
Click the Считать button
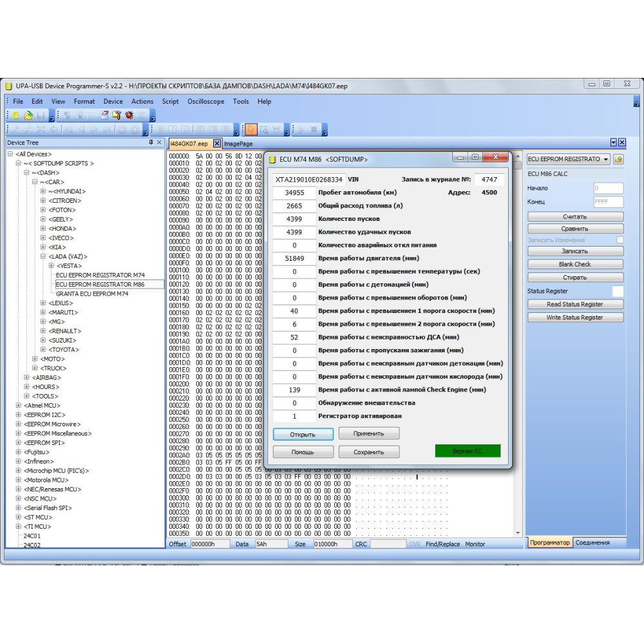(x=575, y=216)
